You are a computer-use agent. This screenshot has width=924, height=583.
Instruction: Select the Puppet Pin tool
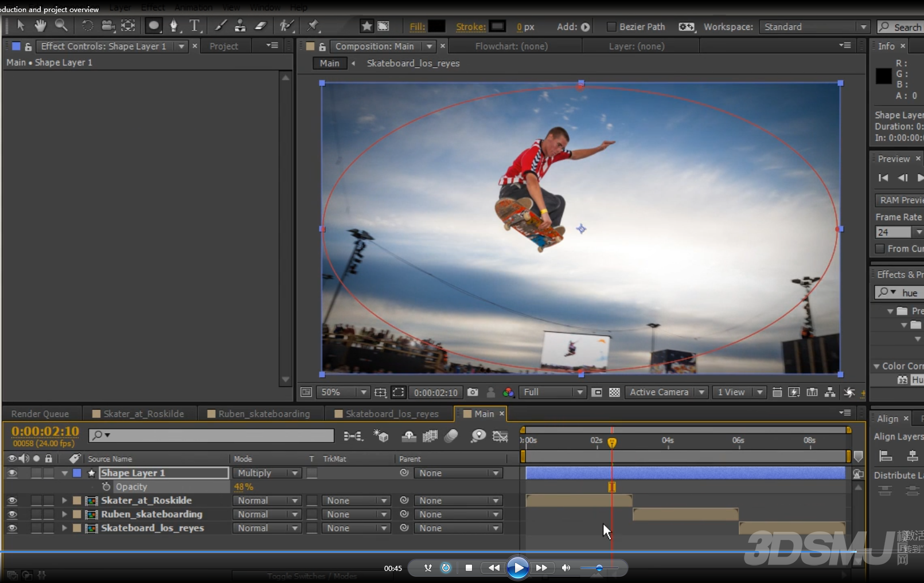coord(313,26)
